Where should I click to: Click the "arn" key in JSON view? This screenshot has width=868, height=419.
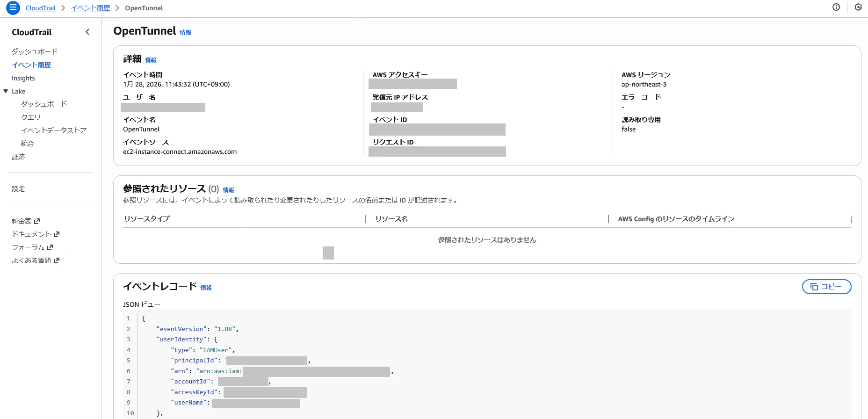pyautogui.click(x=180, y=371)
